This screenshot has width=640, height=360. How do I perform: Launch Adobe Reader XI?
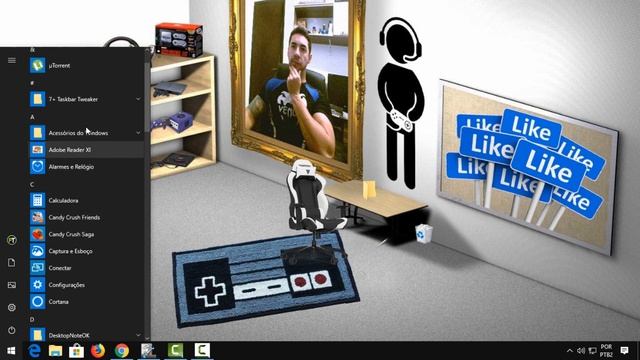[x=86, y=150]
